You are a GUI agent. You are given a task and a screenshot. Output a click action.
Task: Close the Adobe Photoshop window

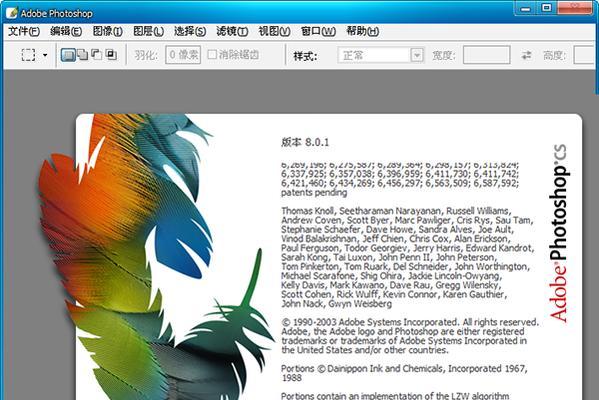575,8
